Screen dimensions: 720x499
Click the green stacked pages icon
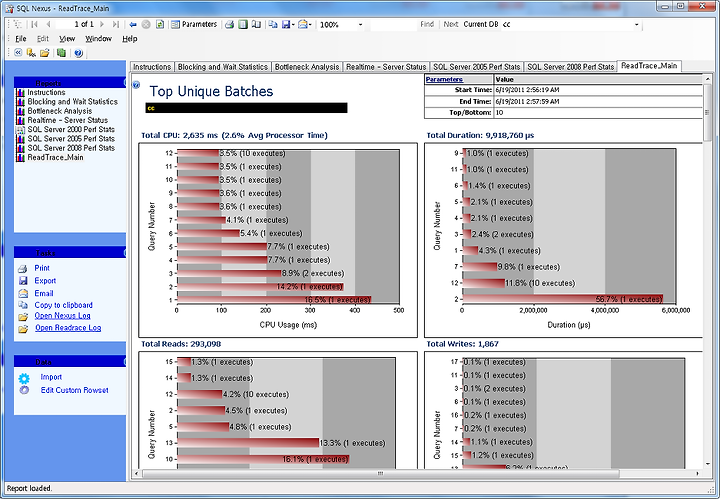61,53
